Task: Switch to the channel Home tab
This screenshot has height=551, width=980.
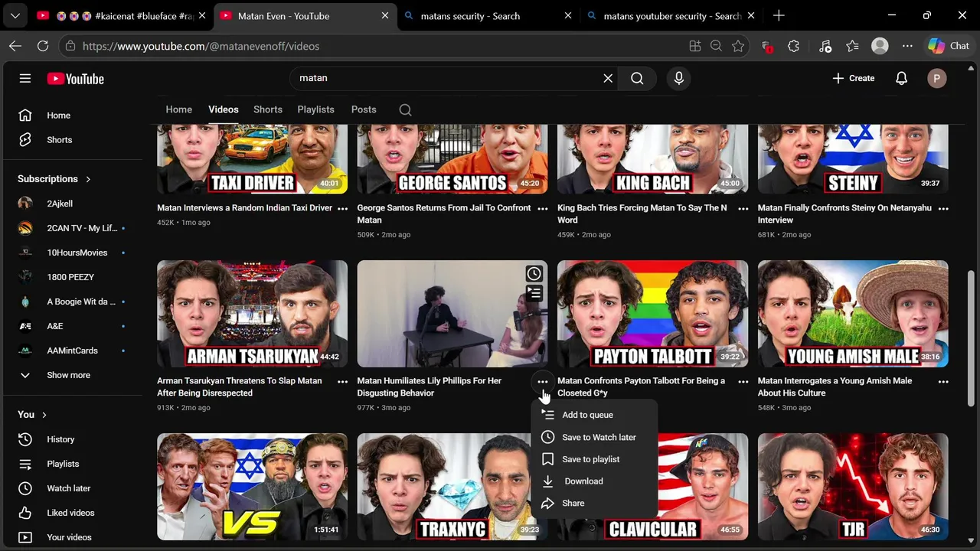Action: coord(179,109)
